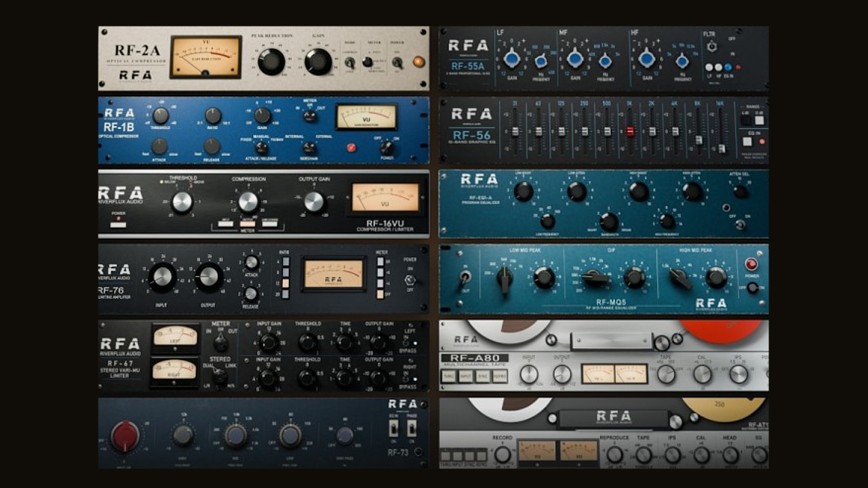Click the RF-55A MF Frequency knob
Screen dimensions: 868x488
click(x=606, y=62)
